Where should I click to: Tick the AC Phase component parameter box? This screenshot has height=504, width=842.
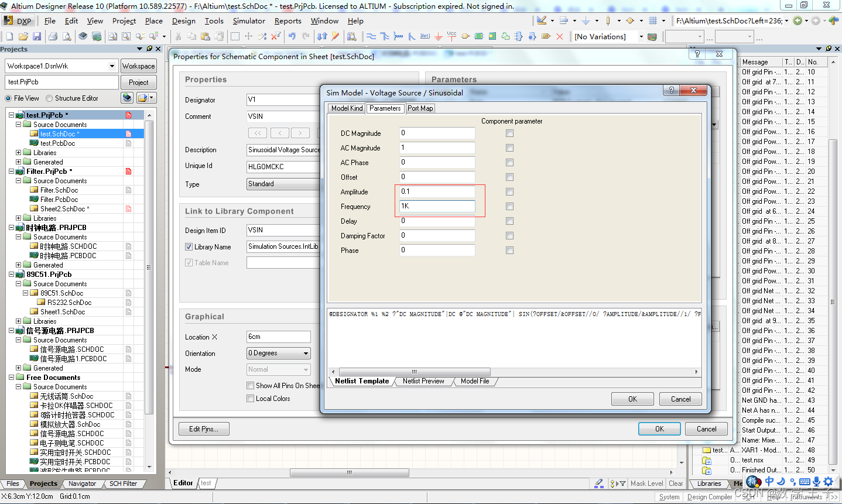click(509, 163)
